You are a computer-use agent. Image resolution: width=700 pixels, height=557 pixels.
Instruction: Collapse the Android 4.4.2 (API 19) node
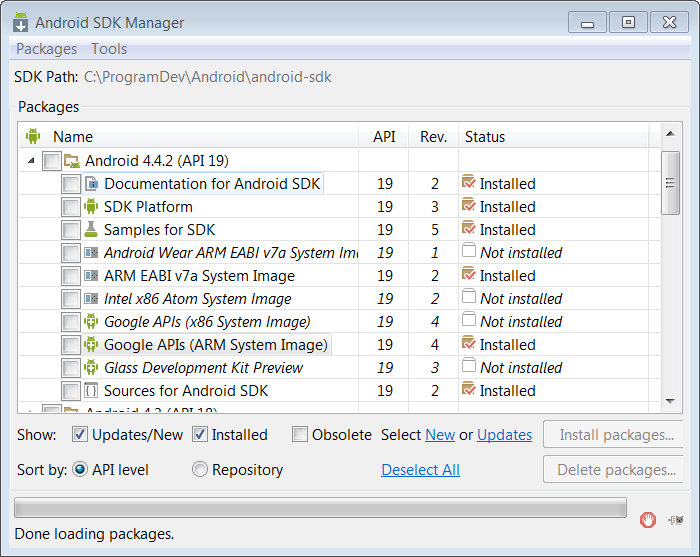point(30,161)
